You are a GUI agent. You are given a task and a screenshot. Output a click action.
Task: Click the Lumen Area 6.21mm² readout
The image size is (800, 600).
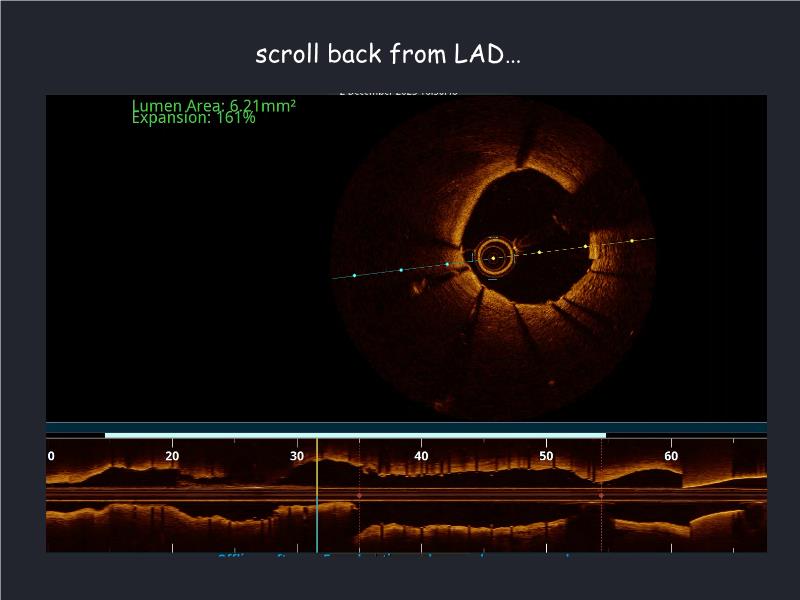(x=213, y=105)
